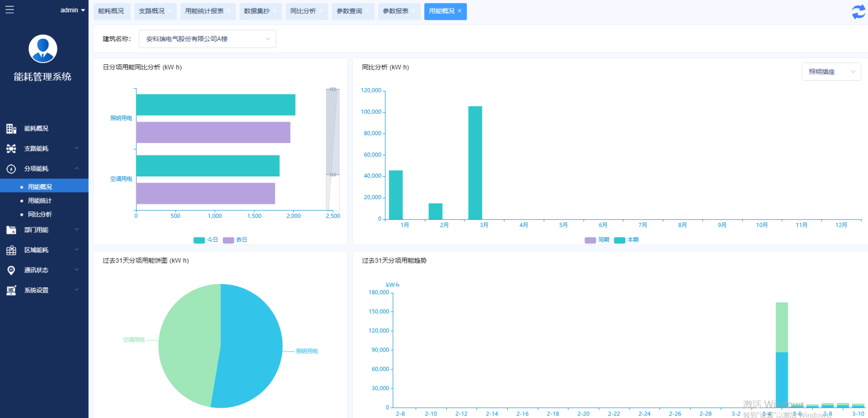Switch to the 能耗概况 tab
Screen dimensions: 868x418
(x=111, y=11)
